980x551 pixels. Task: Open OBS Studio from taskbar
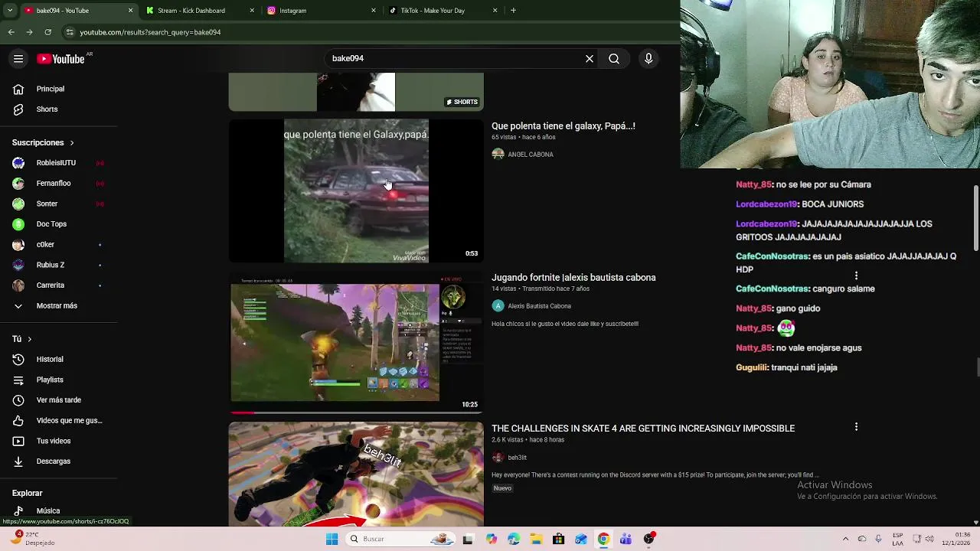click(648, 539)
